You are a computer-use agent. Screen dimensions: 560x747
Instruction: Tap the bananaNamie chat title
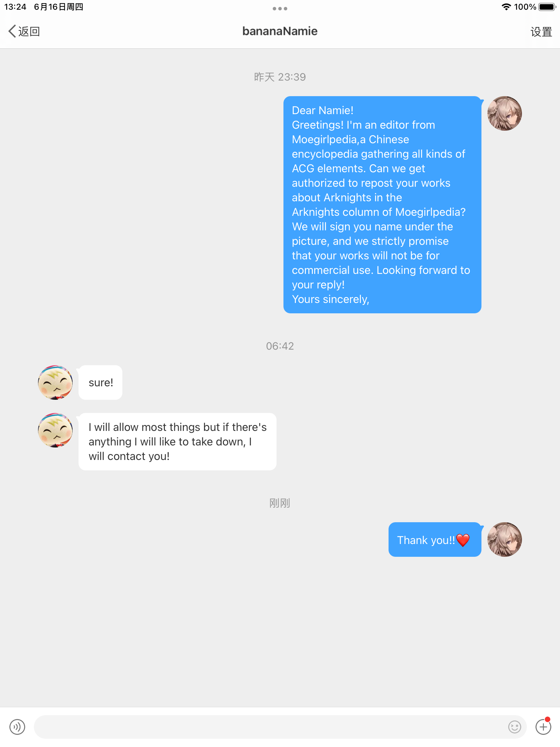coord(280,31)
